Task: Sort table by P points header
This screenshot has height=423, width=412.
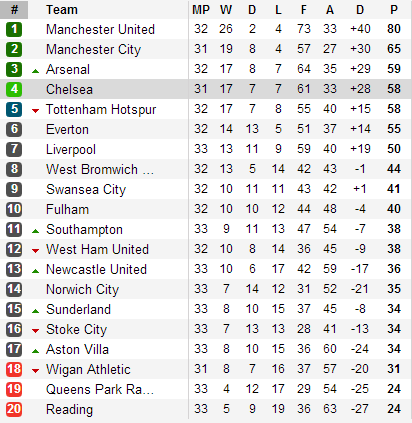Action: pyautogui.click(x=394, y=10)
